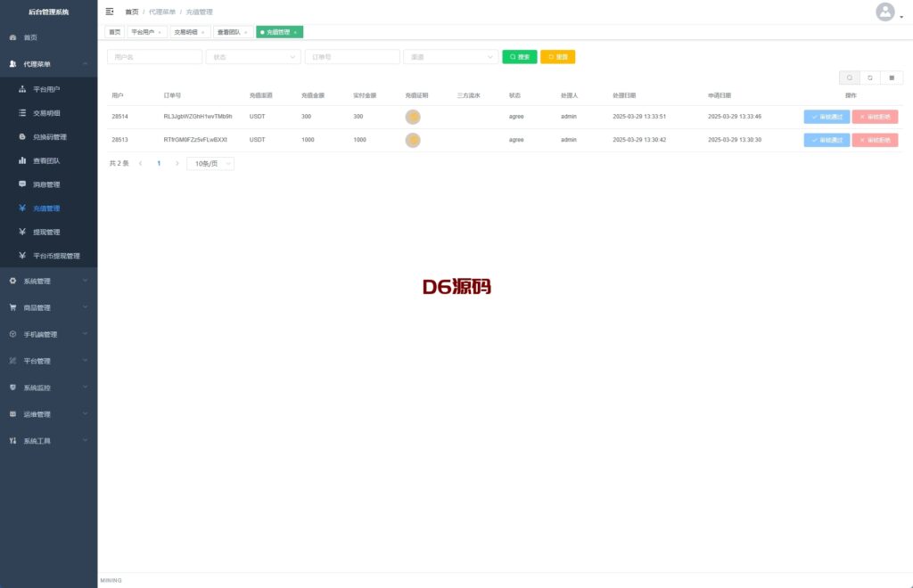913x588 pixels.
Task: Click the 运维管理 icon in sidebar
Action: click(x=12, y=414)
